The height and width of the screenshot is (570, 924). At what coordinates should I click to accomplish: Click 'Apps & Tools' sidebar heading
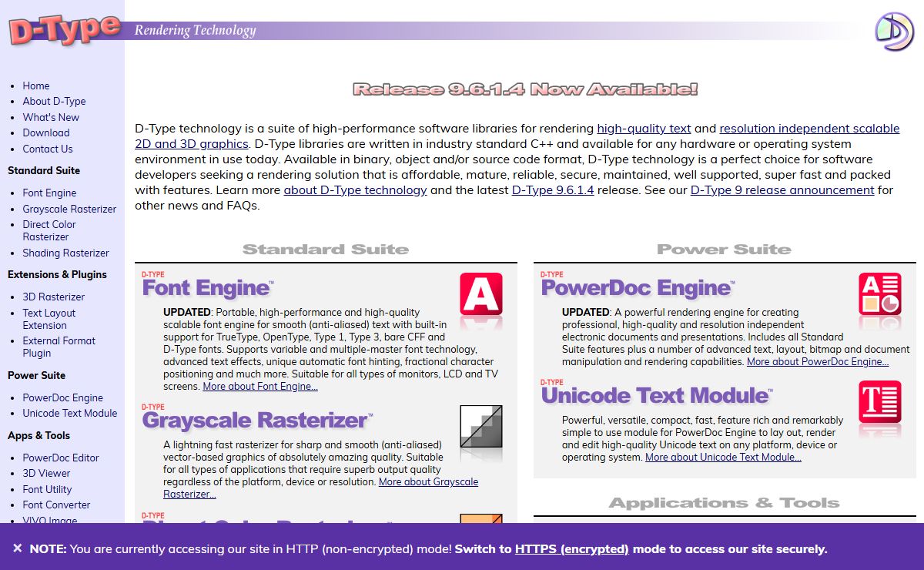(38, 435)
